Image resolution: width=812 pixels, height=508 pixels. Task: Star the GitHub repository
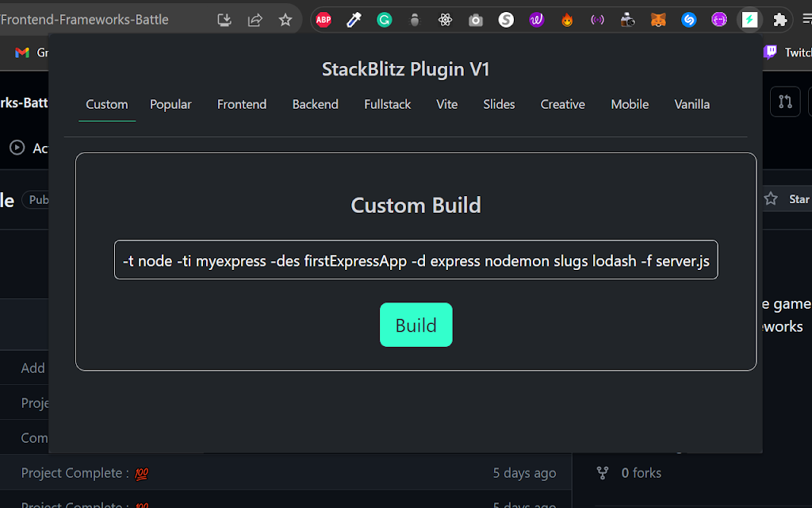point(787,199)
